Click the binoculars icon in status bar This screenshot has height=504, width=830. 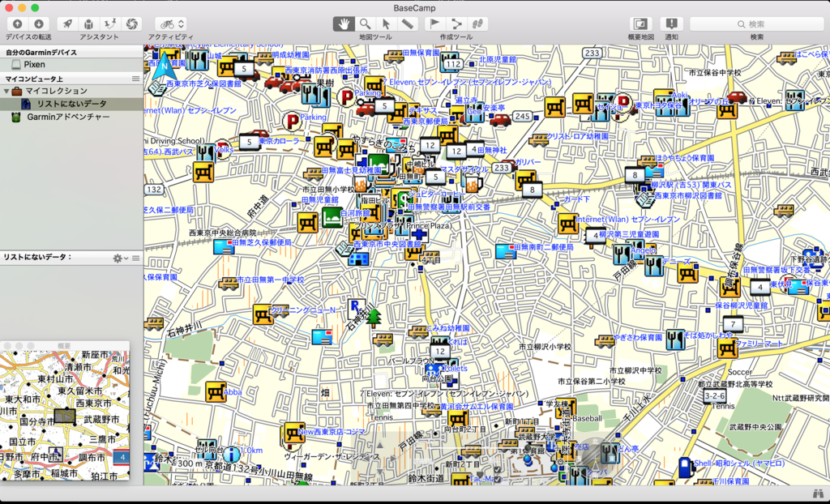[820, 493]
